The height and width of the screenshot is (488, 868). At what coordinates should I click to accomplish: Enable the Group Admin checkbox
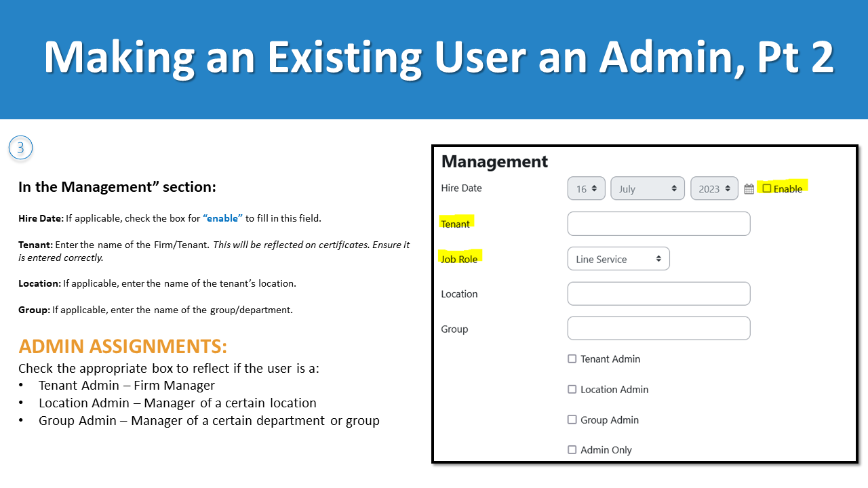coord(572,420)
